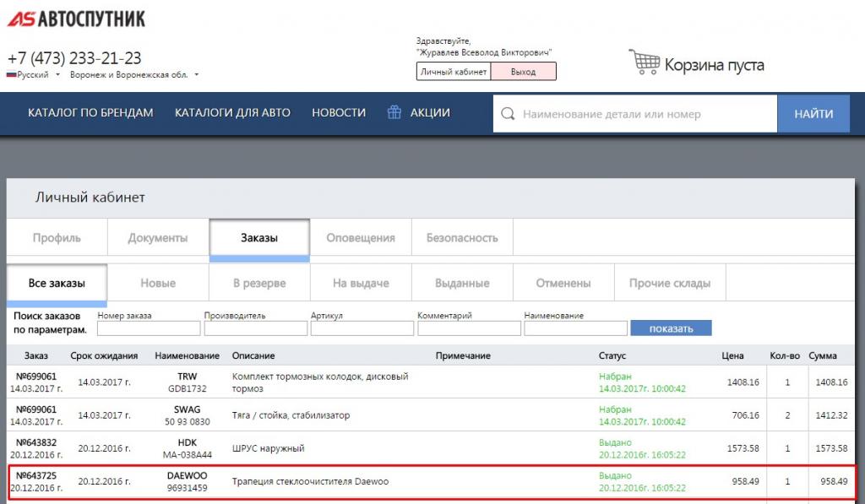Expand the Русский language dropdown
The width and height of the screenshot is (865, 504).
point(57,75)
